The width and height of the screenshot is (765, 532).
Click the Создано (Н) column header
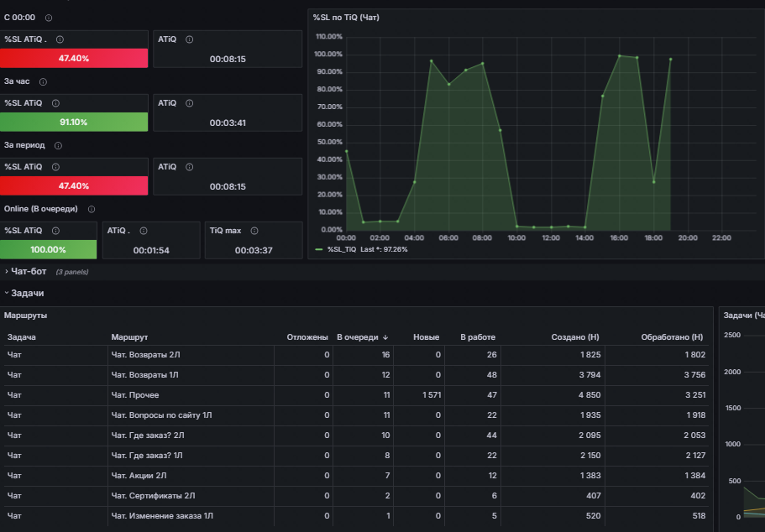575,337
